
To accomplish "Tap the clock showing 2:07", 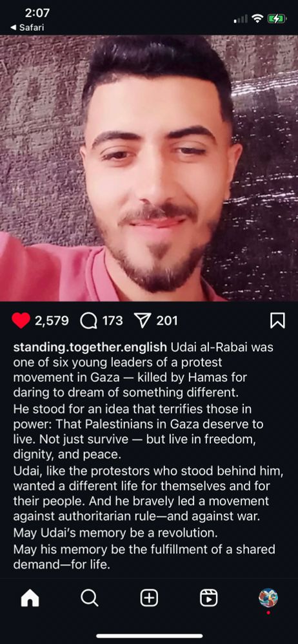I will tap(37, 13).
